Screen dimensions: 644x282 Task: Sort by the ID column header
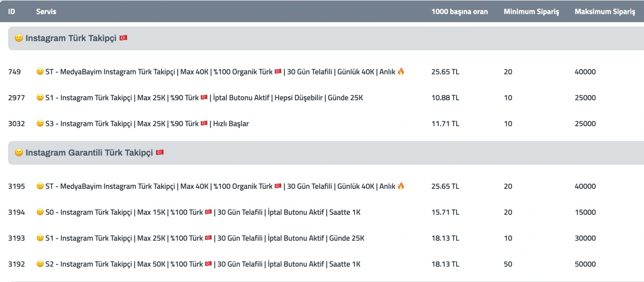(x=12, y=12)
